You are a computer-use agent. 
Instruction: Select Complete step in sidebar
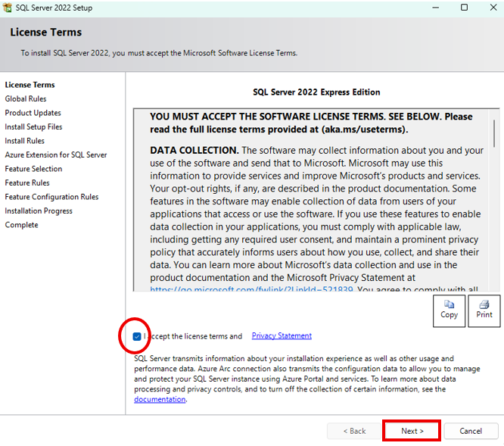21,225
